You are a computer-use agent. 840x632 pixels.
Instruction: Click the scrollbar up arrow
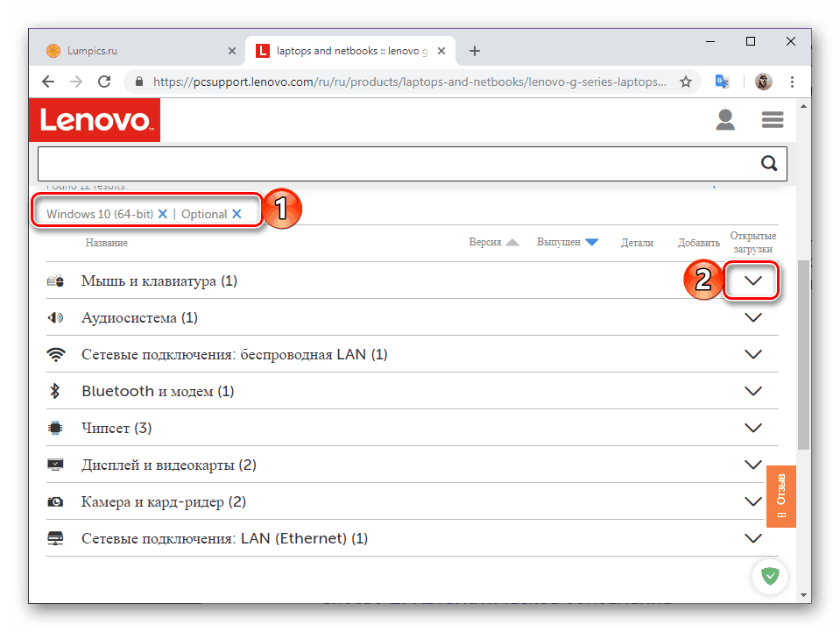803,107
